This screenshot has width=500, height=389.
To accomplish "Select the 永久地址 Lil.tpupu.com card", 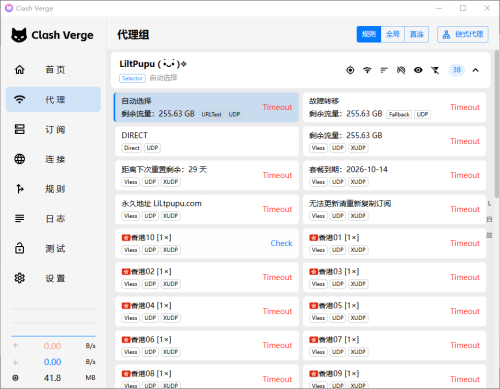I will tap(207, 209).
